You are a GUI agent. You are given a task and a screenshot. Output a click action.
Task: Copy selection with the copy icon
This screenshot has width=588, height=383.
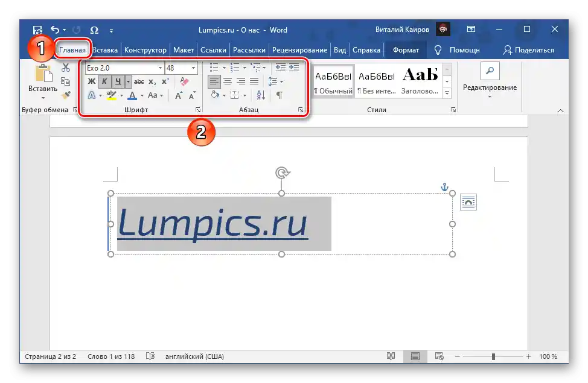coord(66,81)
